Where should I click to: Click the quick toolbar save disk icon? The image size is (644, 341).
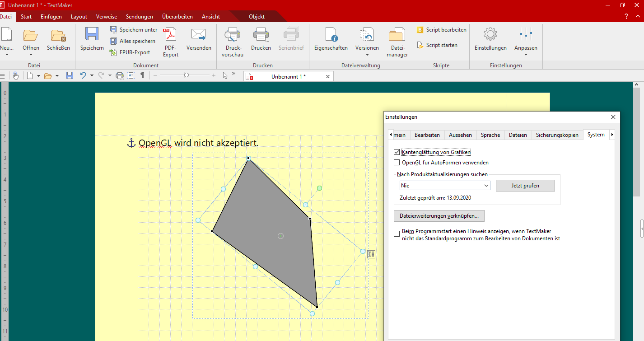coord(70,75)
